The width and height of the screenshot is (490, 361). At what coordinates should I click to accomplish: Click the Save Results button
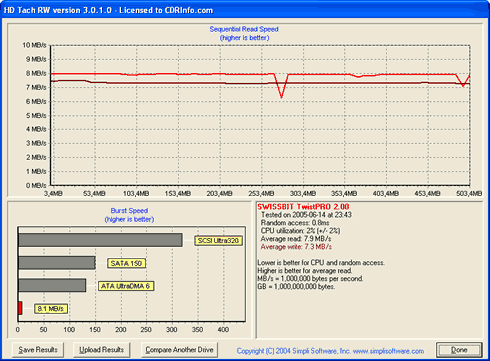click(38, 350)
